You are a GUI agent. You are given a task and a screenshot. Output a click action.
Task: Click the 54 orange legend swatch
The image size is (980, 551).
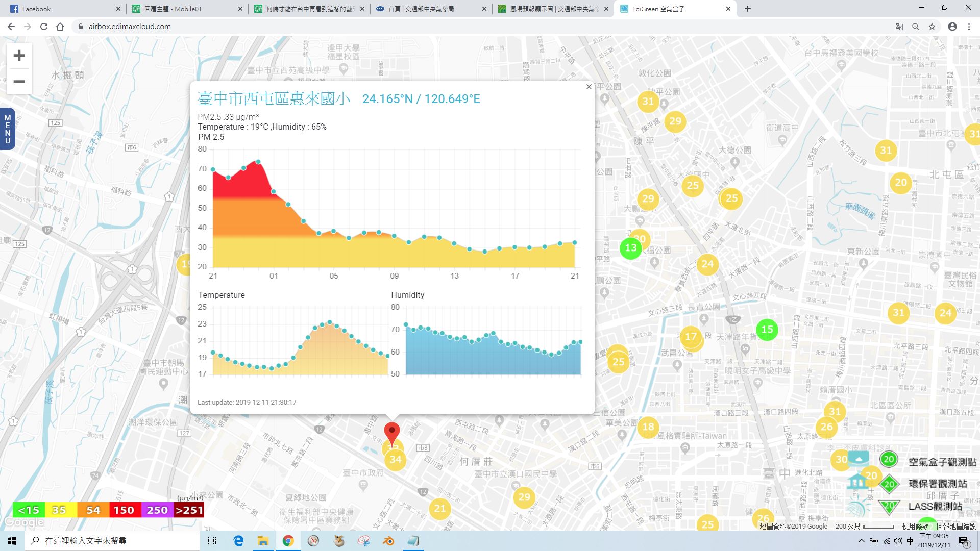[x=93, y=510]
